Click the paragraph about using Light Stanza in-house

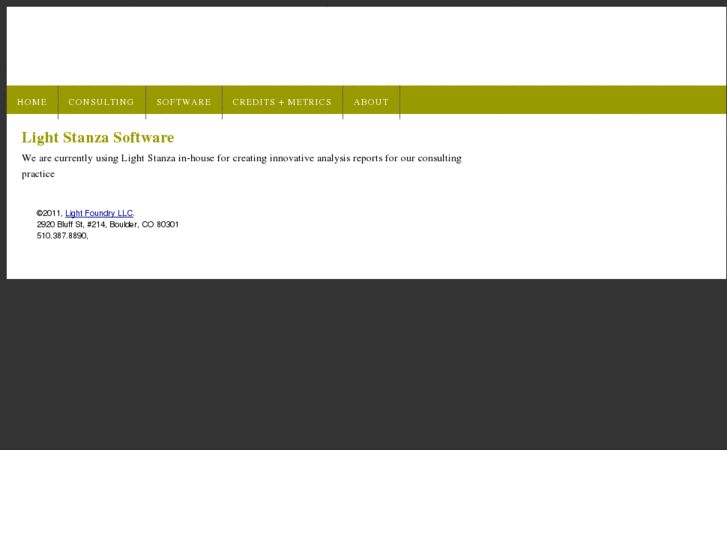(x=242, y=166)
